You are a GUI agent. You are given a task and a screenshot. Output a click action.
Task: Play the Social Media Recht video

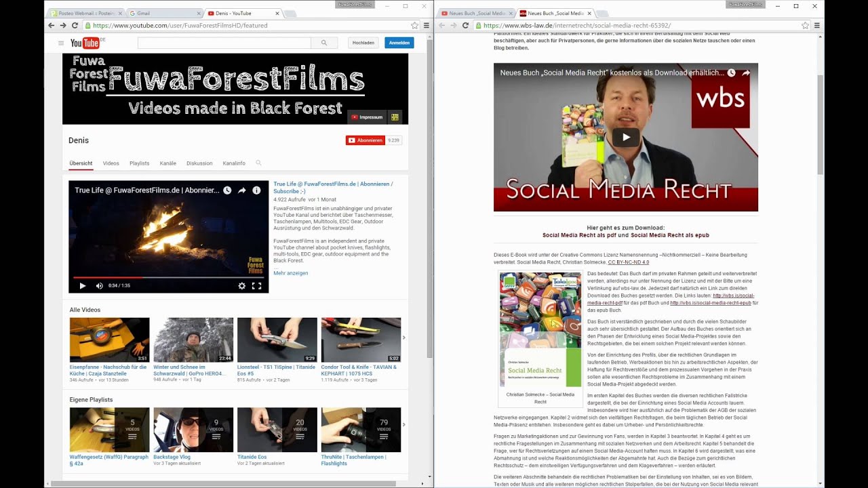[x=626, y=137]
